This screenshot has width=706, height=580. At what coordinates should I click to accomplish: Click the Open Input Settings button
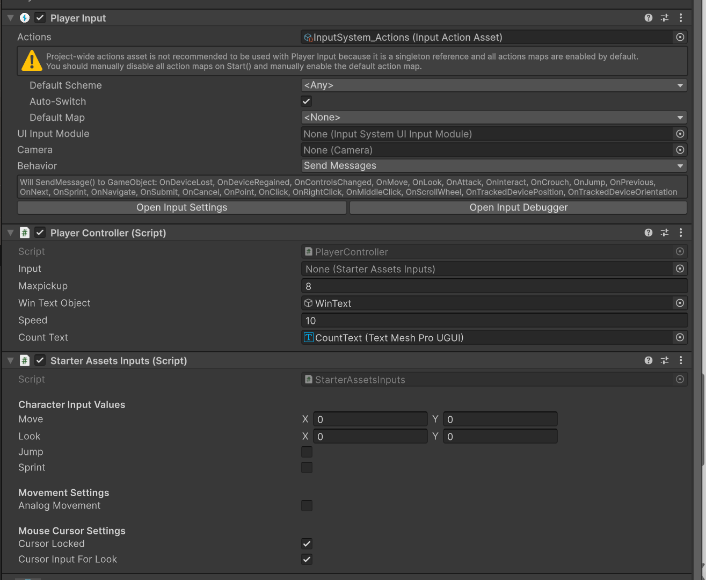point(182,208)
